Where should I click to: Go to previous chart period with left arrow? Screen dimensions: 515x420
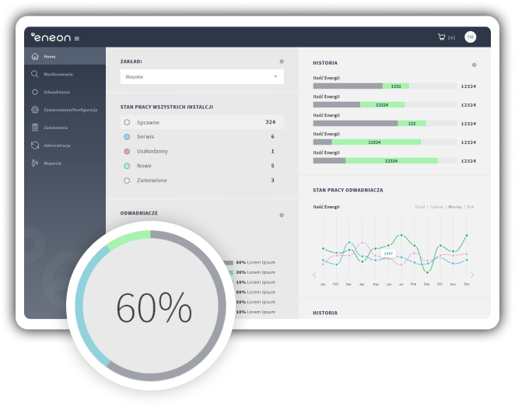click(x=315, y=275)
